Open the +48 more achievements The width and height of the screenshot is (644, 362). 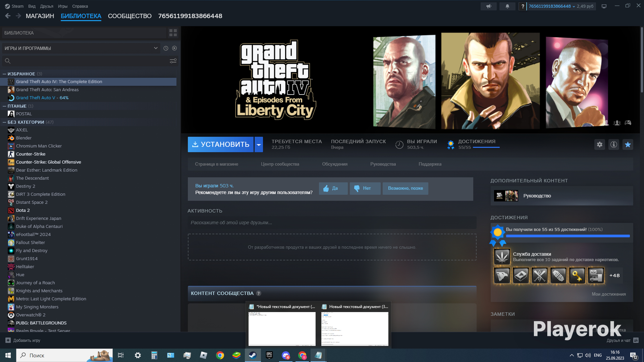(614, 275)
